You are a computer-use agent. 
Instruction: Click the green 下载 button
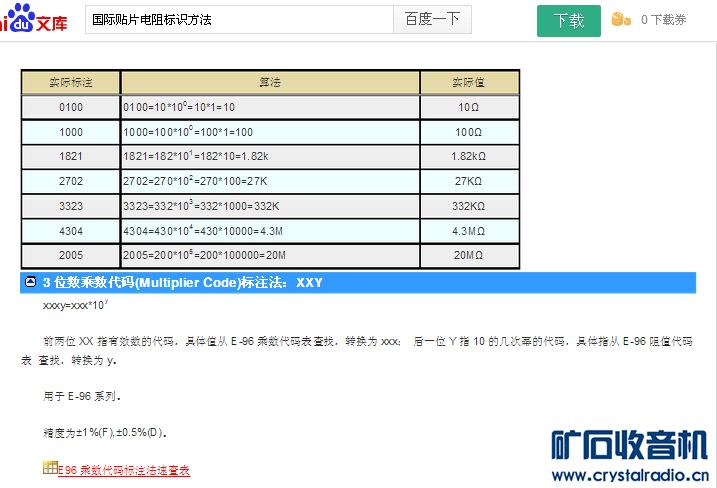pos(569,21)
